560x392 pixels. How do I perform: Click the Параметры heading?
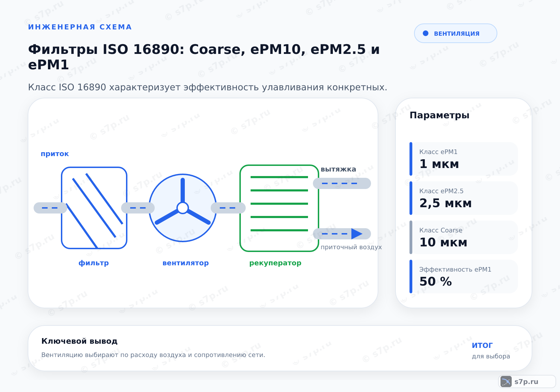point(440,115)
